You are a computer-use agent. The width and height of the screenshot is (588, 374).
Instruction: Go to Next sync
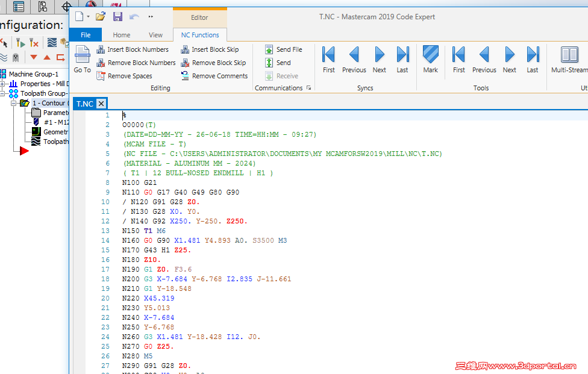click(379, 60)
